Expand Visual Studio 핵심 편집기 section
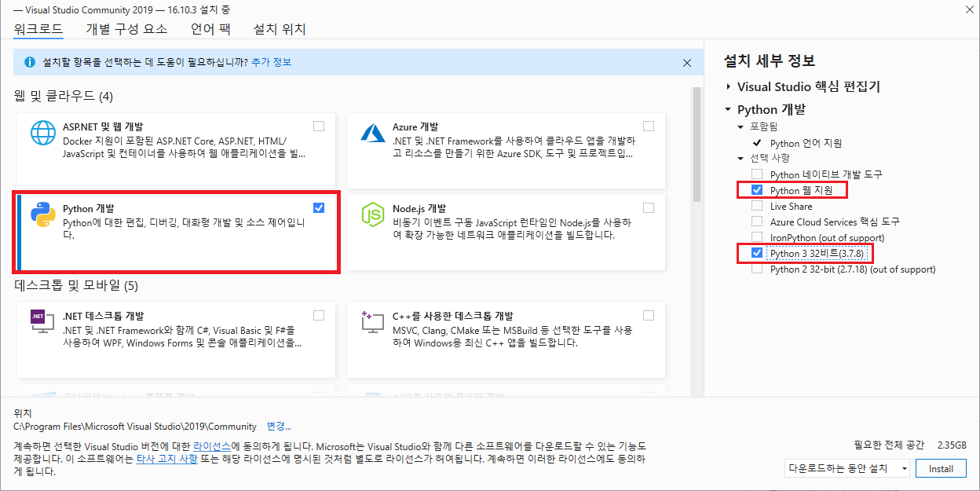This screenshot has height=491, width=980. pyautogui.click(x=729, y=86)
